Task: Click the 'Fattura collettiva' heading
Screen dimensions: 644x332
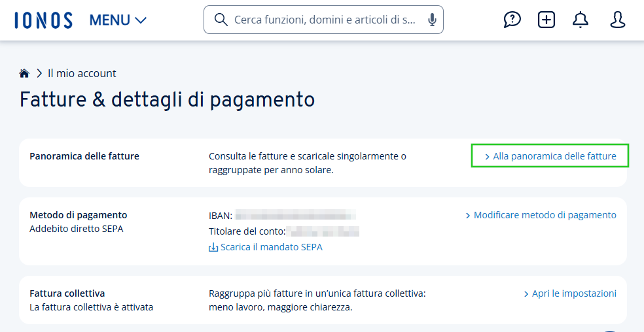Action: tap(67, 293)
